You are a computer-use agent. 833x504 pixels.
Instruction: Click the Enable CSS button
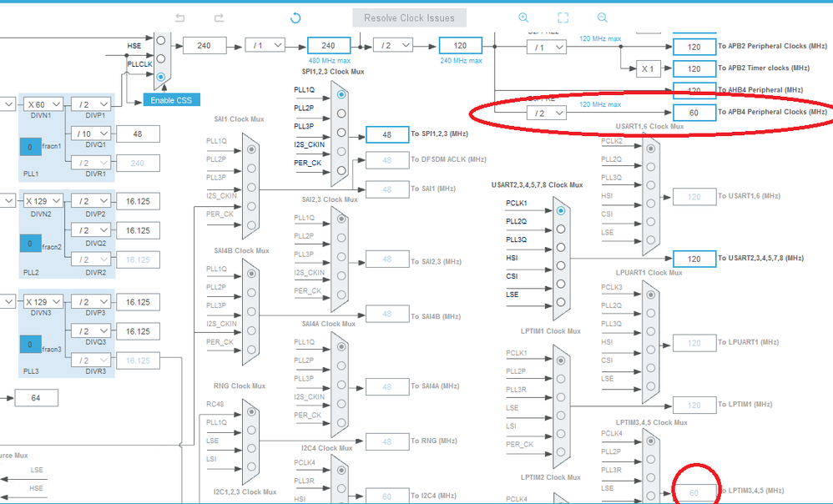click(x=171, y=100)
